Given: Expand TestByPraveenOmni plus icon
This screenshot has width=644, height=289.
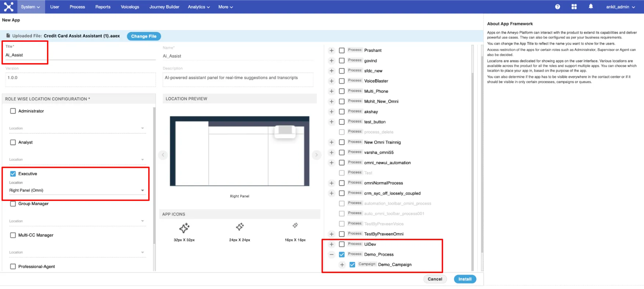Looking at the screenshot, I should [332, 234].
